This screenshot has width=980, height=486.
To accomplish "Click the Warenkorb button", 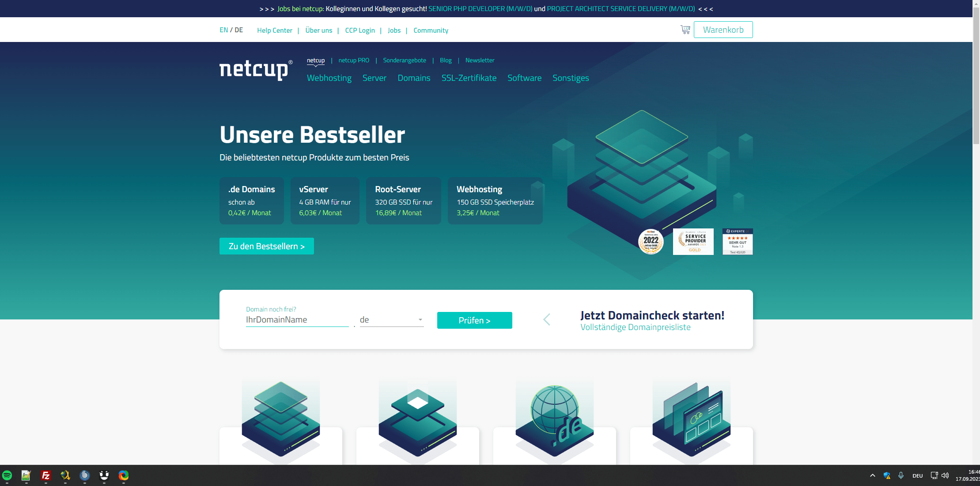I will (x=723, y=30).
